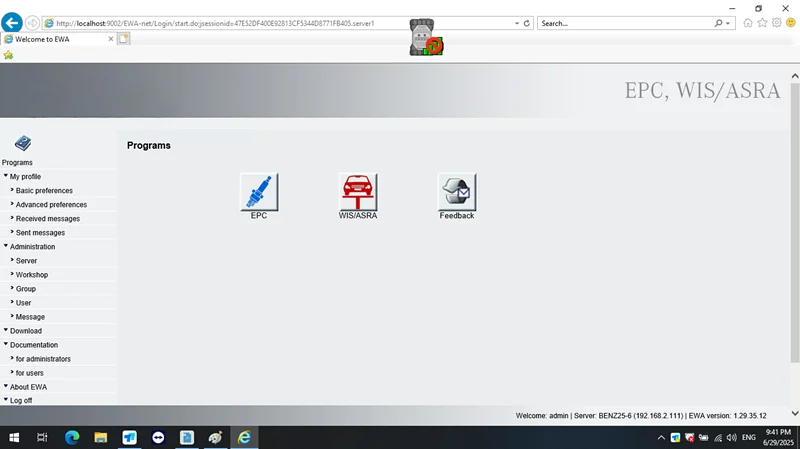Click the add to favorites bar star icon
The image size is (800, 449).
tap(8, 55)
